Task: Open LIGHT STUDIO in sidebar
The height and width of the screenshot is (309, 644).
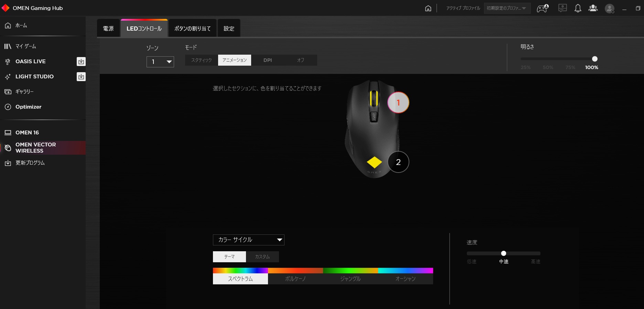Action: (x=38, y=77)
